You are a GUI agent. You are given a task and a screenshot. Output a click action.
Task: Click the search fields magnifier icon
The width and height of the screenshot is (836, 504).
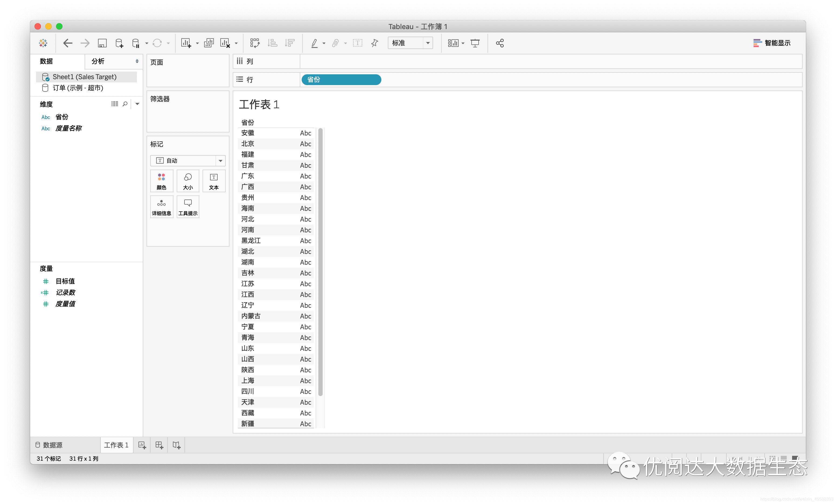click(125, 104)
